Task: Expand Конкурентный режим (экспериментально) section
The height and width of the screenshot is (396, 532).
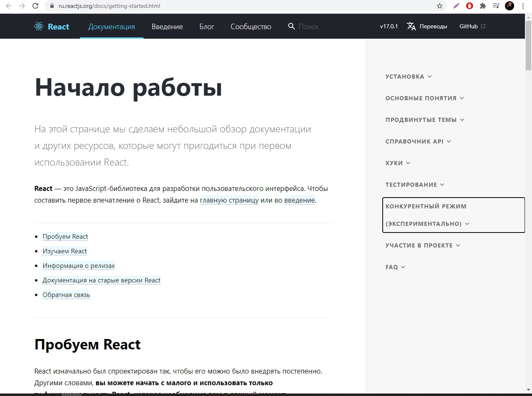Action: pyautogui.click(x=453, y=215)
